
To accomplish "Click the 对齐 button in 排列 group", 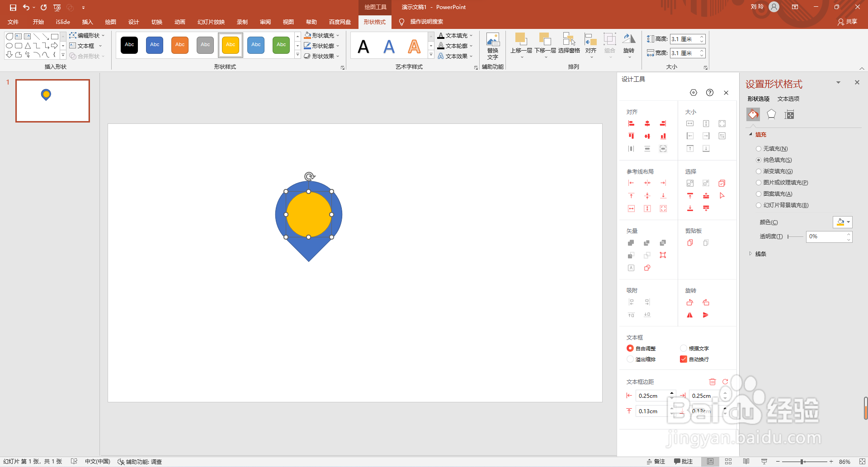I will pyautogui.click(x=591, y=46).
